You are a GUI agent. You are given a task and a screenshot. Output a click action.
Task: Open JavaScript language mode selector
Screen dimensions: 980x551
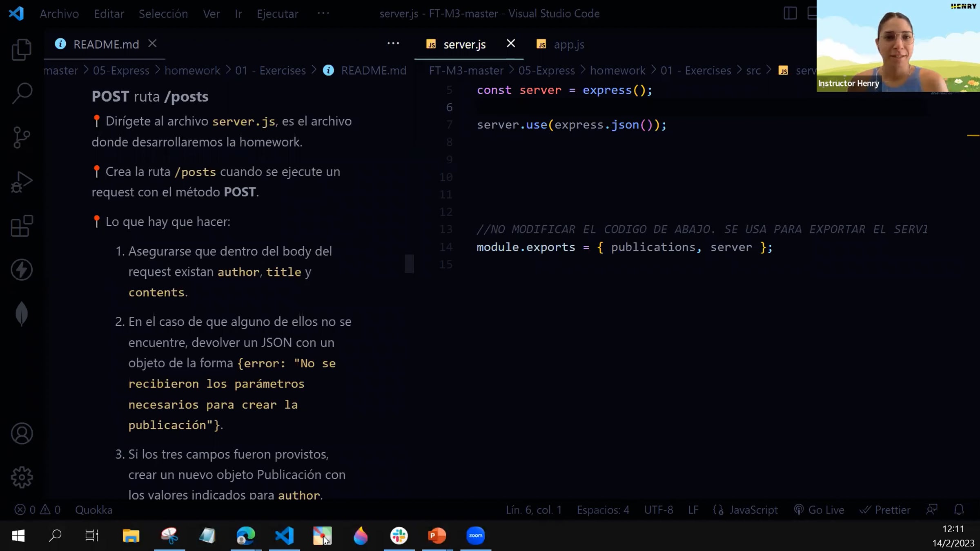(x=753, y=510)
